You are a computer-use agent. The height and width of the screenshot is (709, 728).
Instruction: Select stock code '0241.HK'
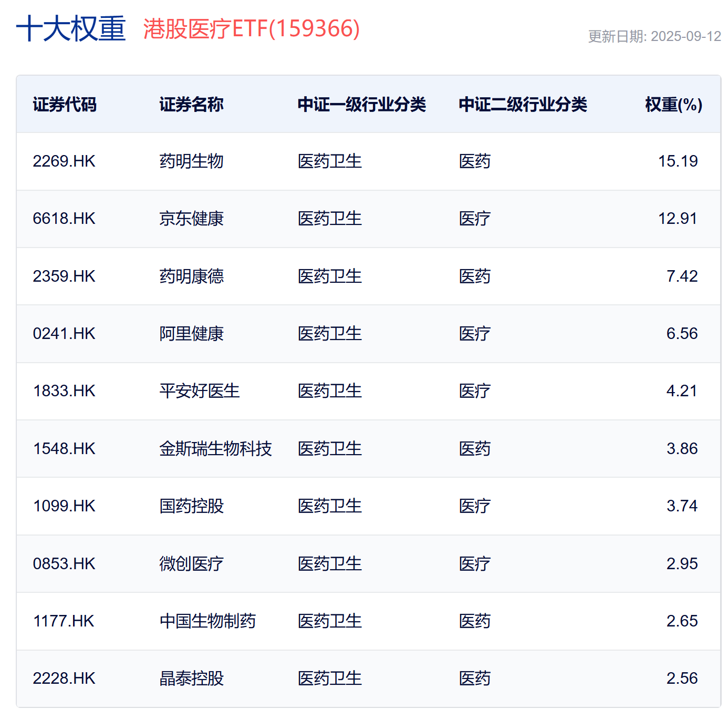(64, 334)
